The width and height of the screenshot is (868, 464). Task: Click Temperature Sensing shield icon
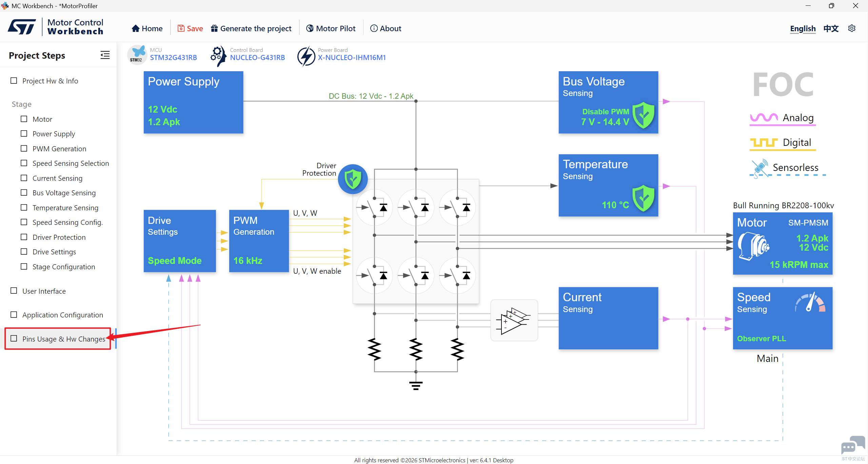coord(643,198)
